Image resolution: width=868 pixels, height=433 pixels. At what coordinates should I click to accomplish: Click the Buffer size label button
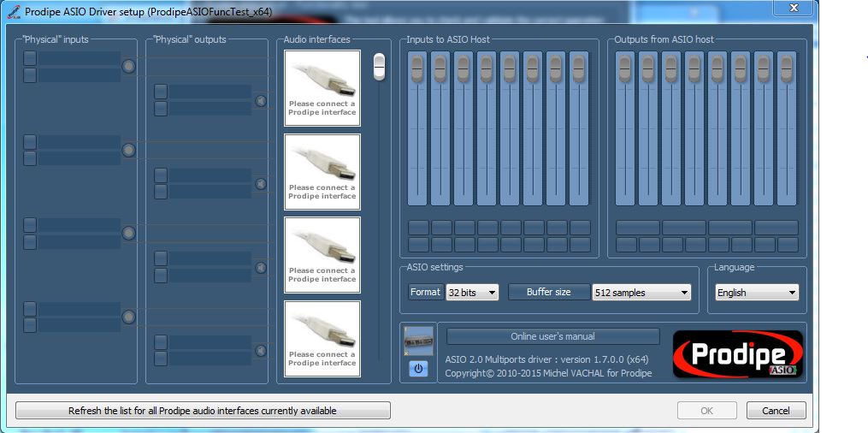548,292
